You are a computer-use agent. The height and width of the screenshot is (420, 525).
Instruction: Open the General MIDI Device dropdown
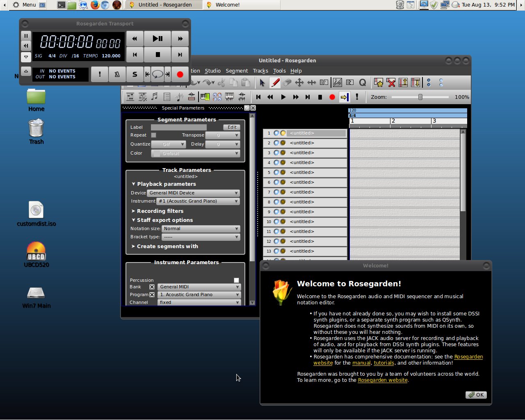click(x=193, y=193)
